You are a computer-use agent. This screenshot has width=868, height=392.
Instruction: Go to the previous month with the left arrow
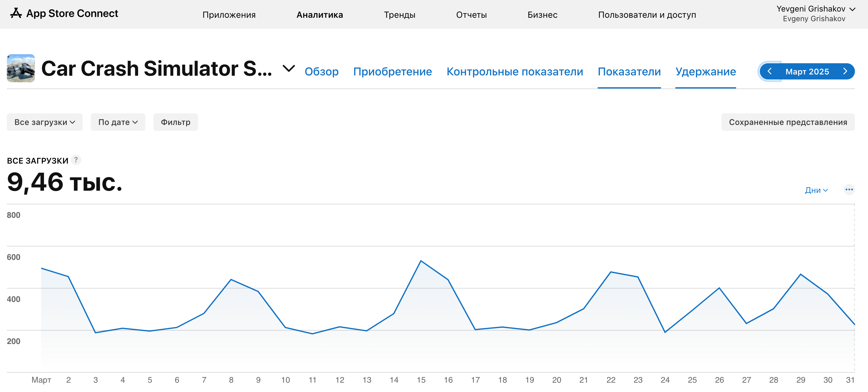click(x=769, y=71)
